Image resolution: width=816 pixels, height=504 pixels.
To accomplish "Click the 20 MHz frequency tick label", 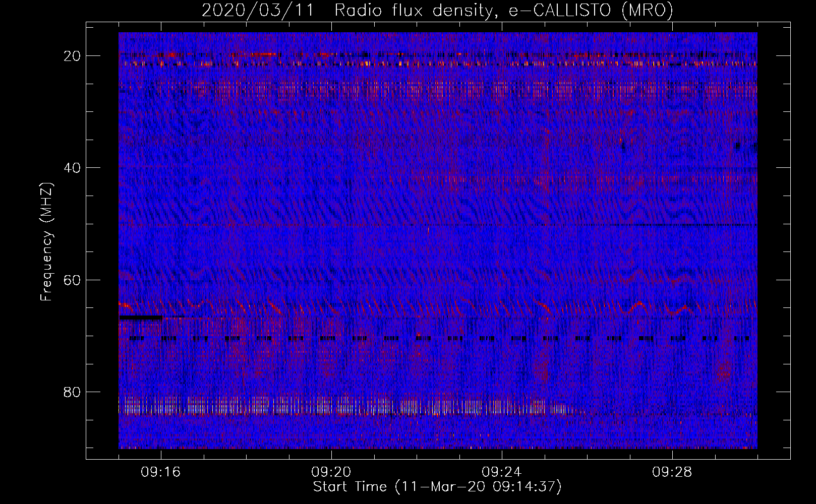I will [x=72, y=56].
